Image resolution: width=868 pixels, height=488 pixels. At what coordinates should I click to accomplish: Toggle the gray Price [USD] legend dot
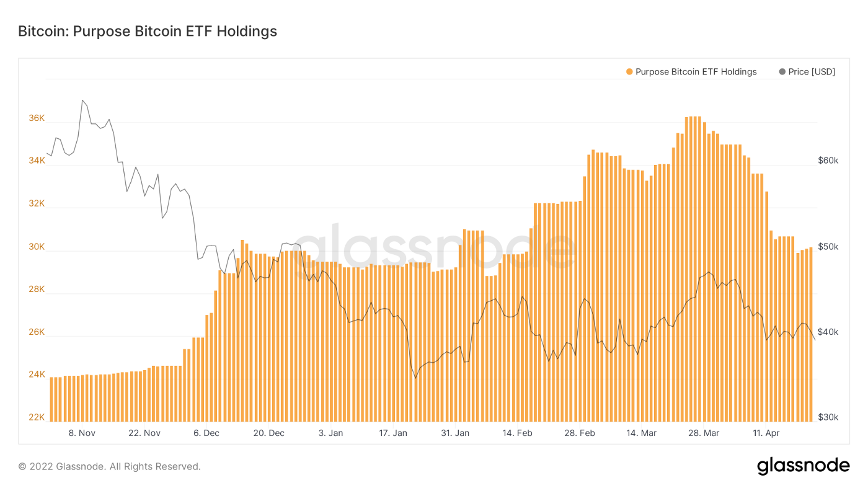point(782,72)
